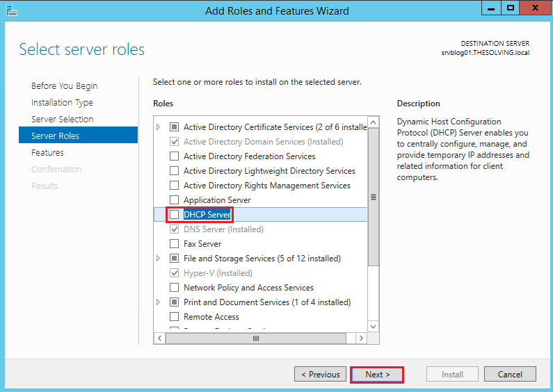Minimize the wizard window
Screen dimensions: 553x392
(x=491, y=8)
